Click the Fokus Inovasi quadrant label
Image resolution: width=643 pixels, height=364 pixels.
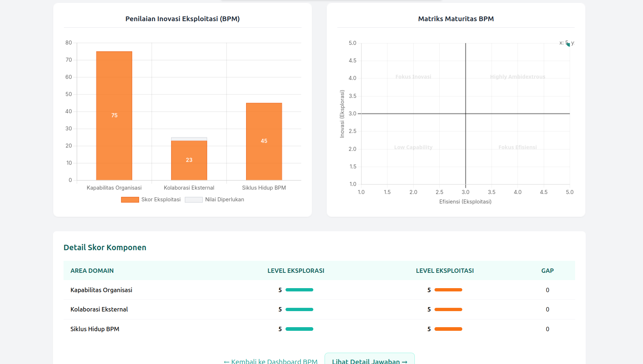[413, 77]
